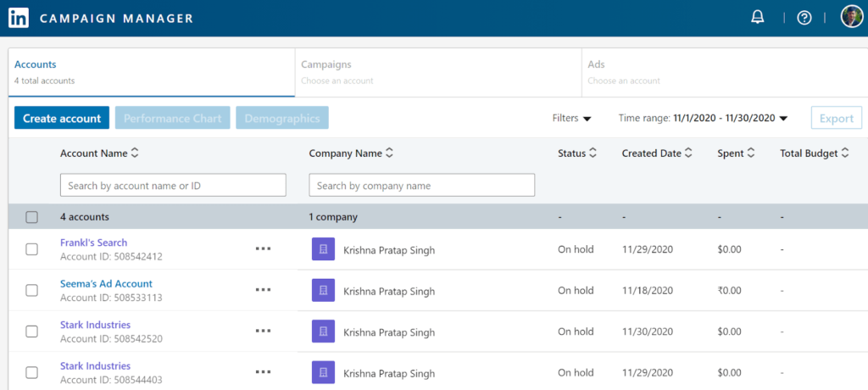Switch to the Accounts tab

pos(152,73)
